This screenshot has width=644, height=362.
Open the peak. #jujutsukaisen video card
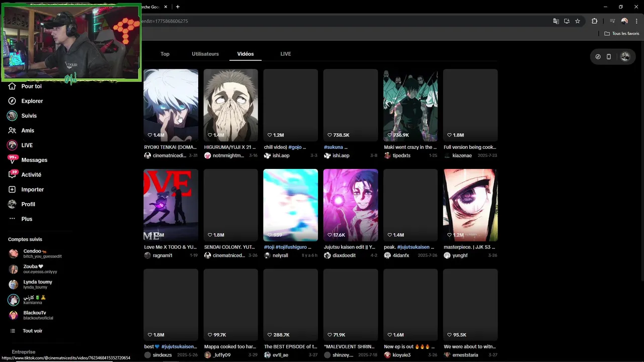(x=411, y=205)
